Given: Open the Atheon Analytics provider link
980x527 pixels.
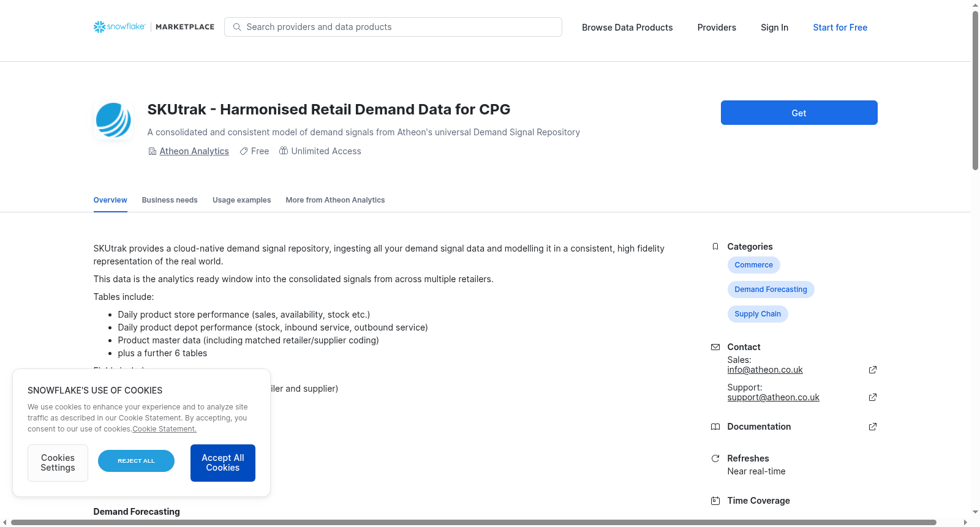Looking at the screenshot, I should 194,151.
